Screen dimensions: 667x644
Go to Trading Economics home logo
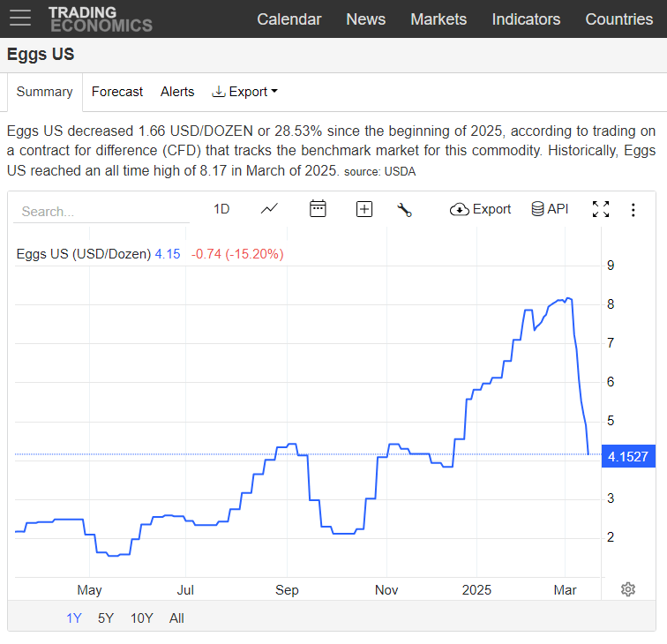[101, 19]
